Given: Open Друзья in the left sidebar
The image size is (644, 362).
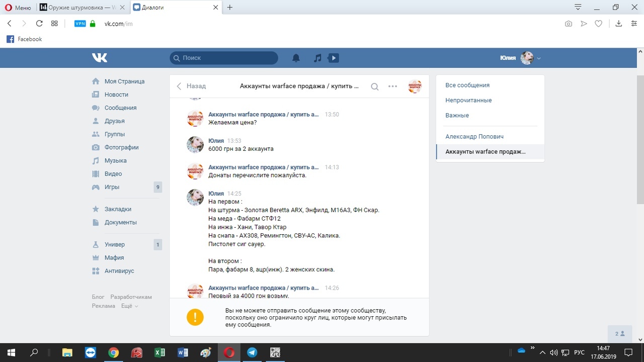Looking at the screenshot, I should coord(114,121).
